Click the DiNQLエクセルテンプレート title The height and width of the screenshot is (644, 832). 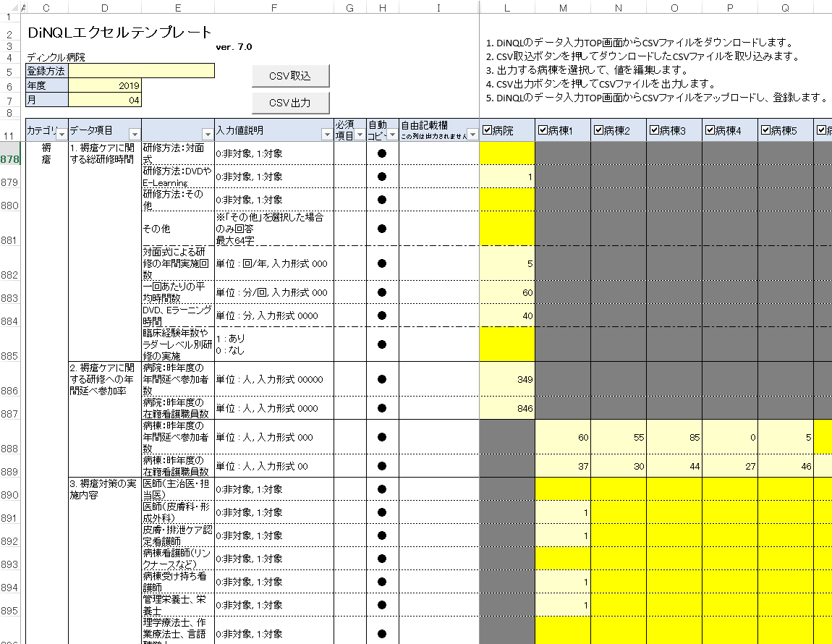coord(120,33)
